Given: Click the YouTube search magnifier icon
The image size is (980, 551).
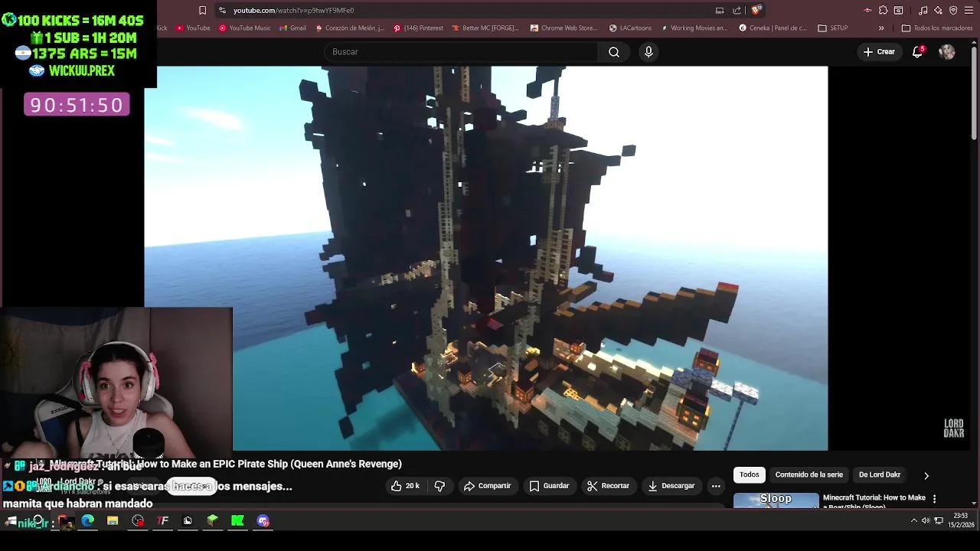Looking at the screenshot, I should tap(614, 52).
